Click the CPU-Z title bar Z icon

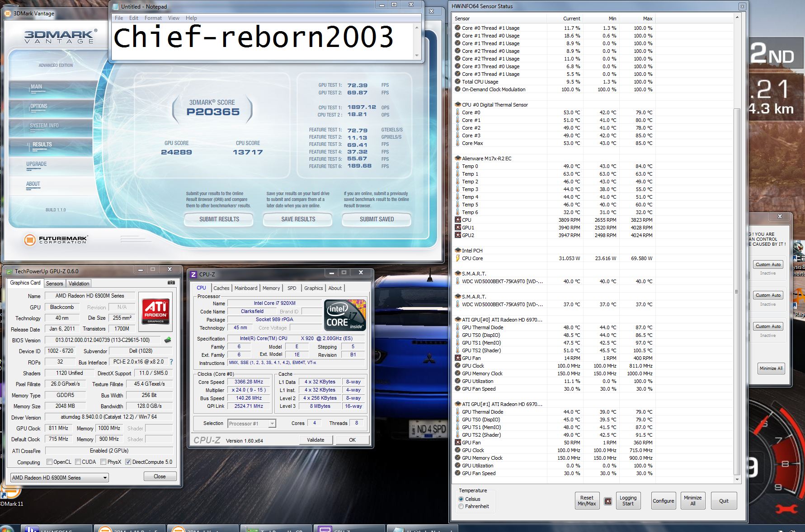pos(193,274)
